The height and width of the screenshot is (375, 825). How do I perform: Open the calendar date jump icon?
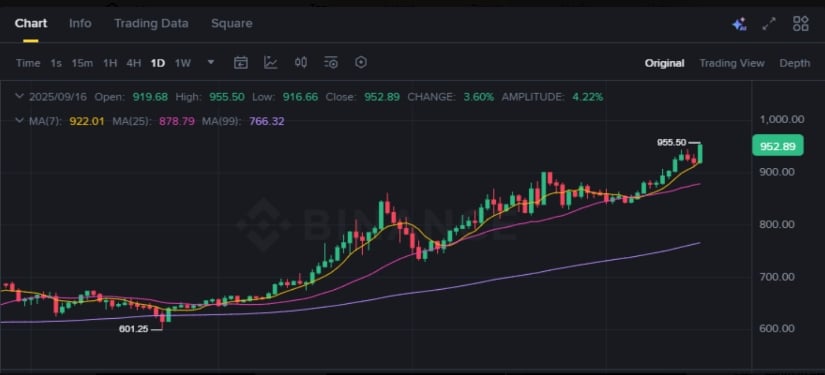240,63
